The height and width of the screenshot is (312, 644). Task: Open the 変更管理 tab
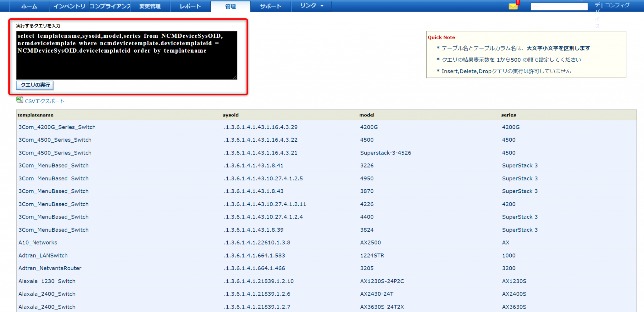(149, 6)
